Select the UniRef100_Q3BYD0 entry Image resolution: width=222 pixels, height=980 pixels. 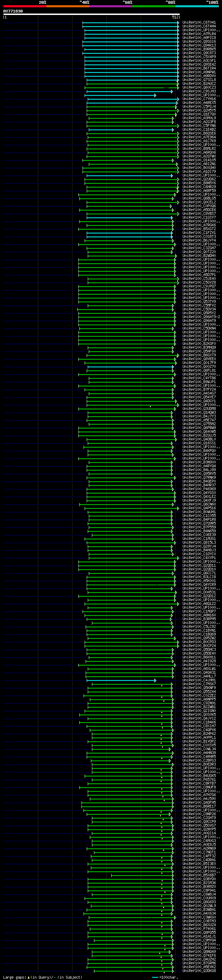tap(199, 879)
